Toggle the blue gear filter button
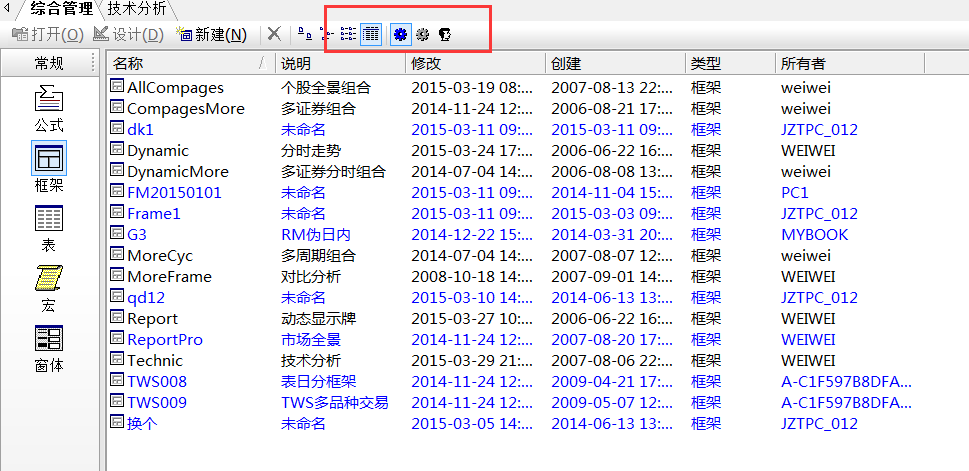Viewport: 969px width, 471px height. click(x=400, y=34)
